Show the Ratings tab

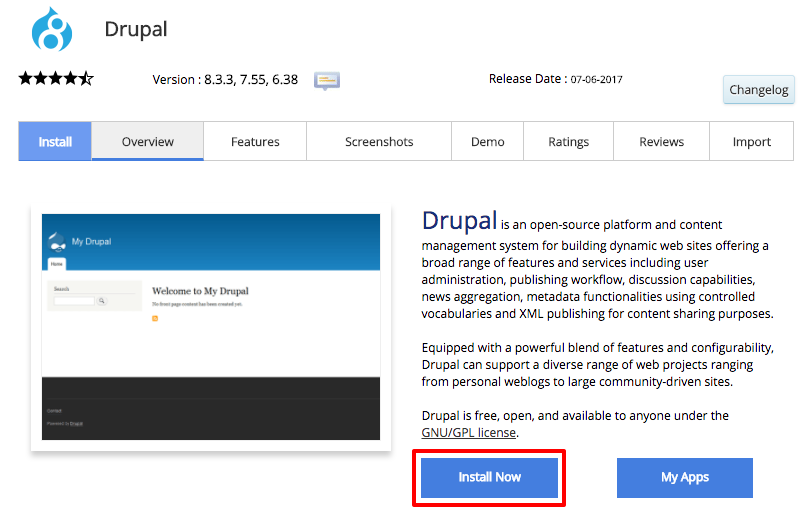(x=568, y=141)
